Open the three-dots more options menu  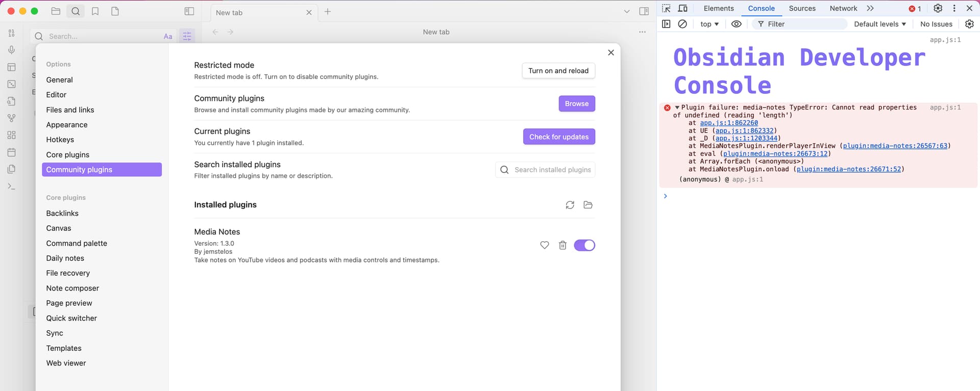642,32
